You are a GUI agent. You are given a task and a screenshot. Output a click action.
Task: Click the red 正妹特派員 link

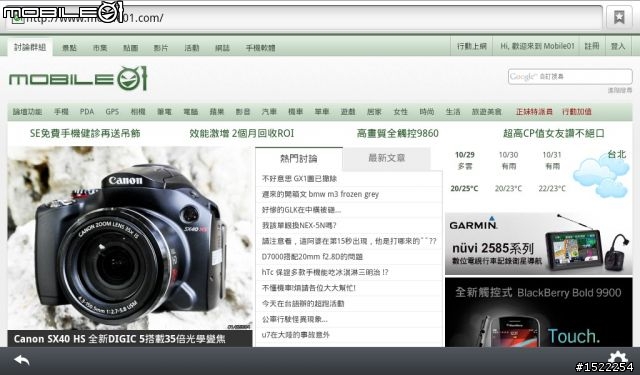point(534,111)
